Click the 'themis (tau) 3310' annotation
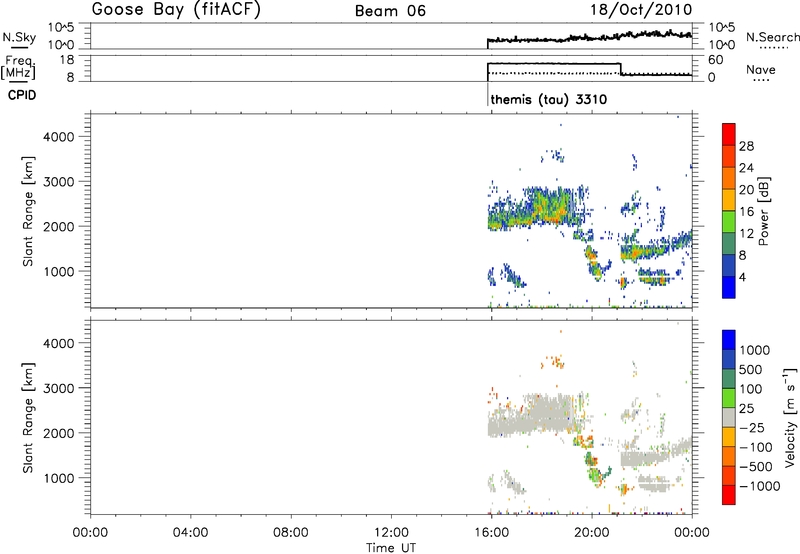The height and width of the screenshot is (554, 800). (548, 99)
